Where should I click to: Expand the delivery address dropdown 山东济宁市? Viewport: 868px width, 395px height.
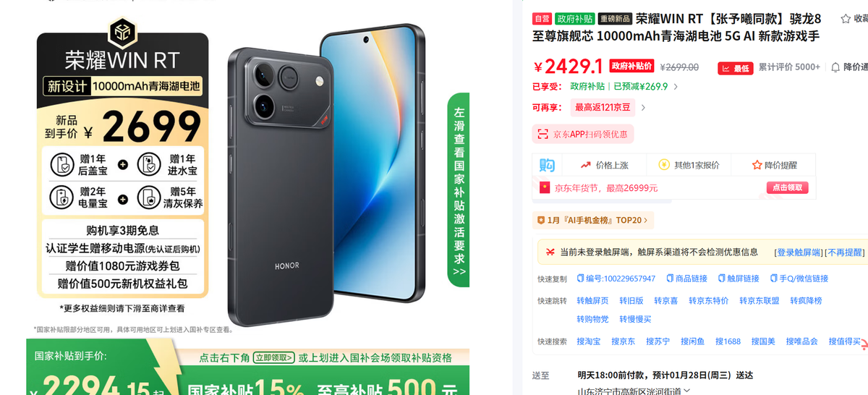click(687, 391)
